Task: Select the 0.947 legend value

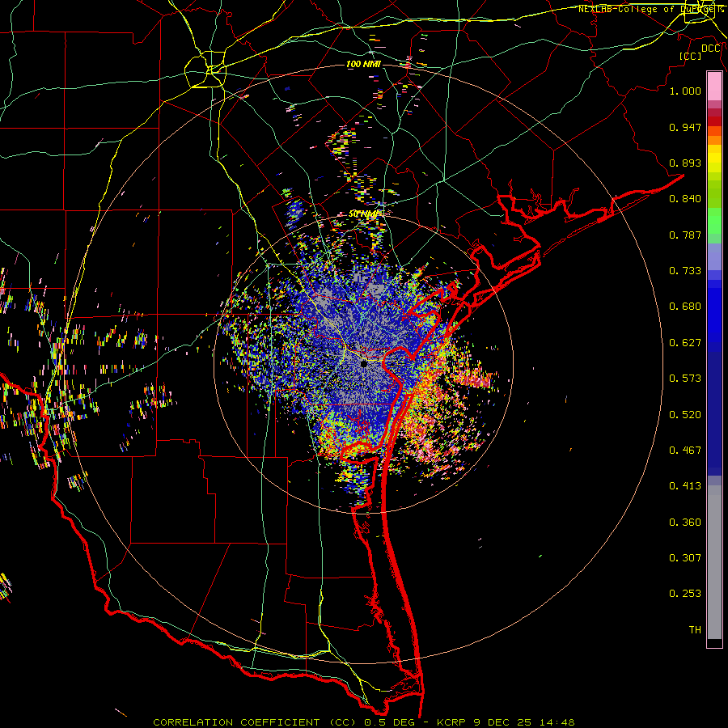Action: (x=685, y=127)
